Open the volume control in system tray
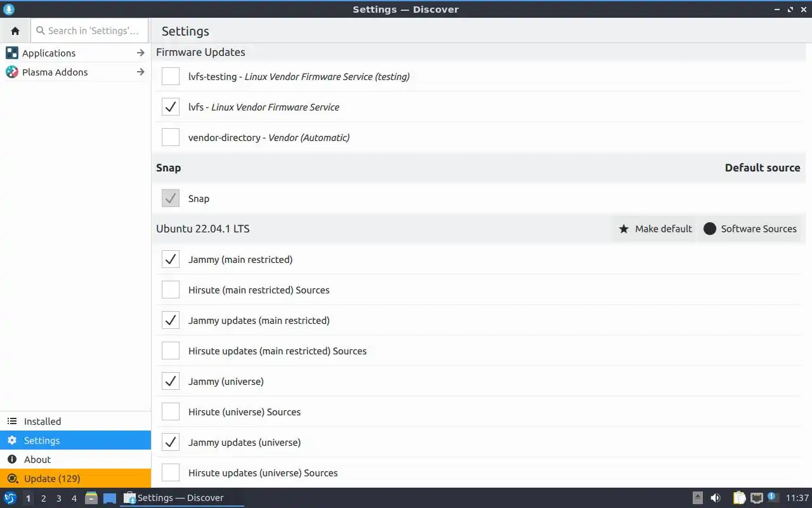Viewport: 812px width, 508px height. click(716, 498)
